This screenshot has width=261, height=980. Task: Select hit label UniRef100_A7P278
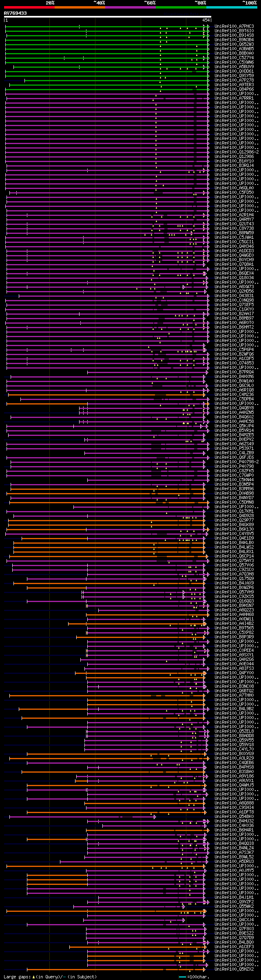(234, 80)
